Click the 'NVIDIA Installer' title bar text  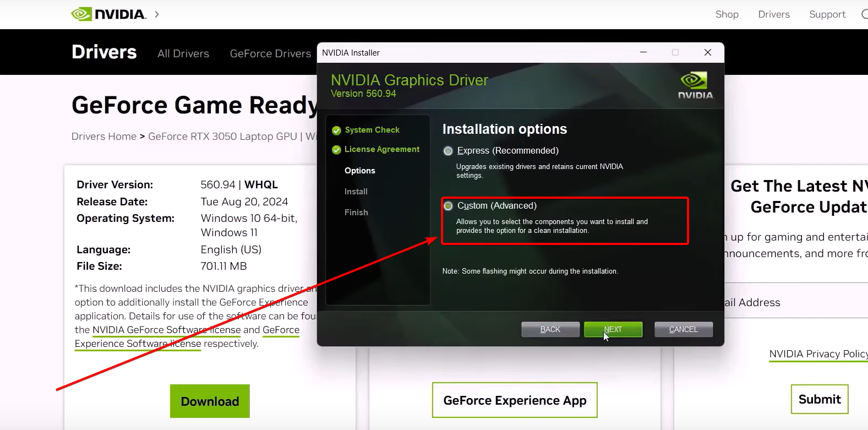click(351, 53)
